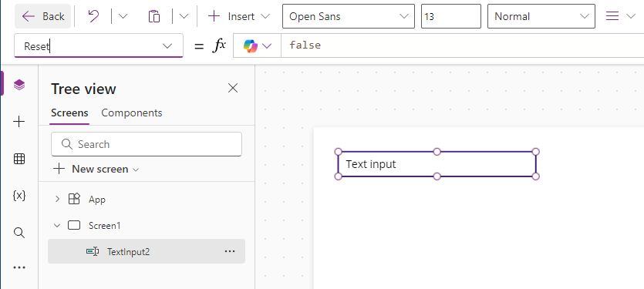This screenshot has height=289, width=644.
Task: Open TextInput2 more options ellipsis
Action: pos(230,251)
